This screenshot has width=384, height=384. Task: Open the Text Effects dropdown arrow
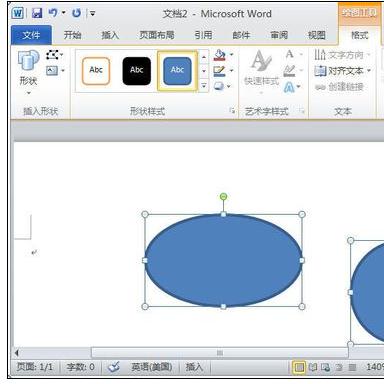tap(299, 87)
